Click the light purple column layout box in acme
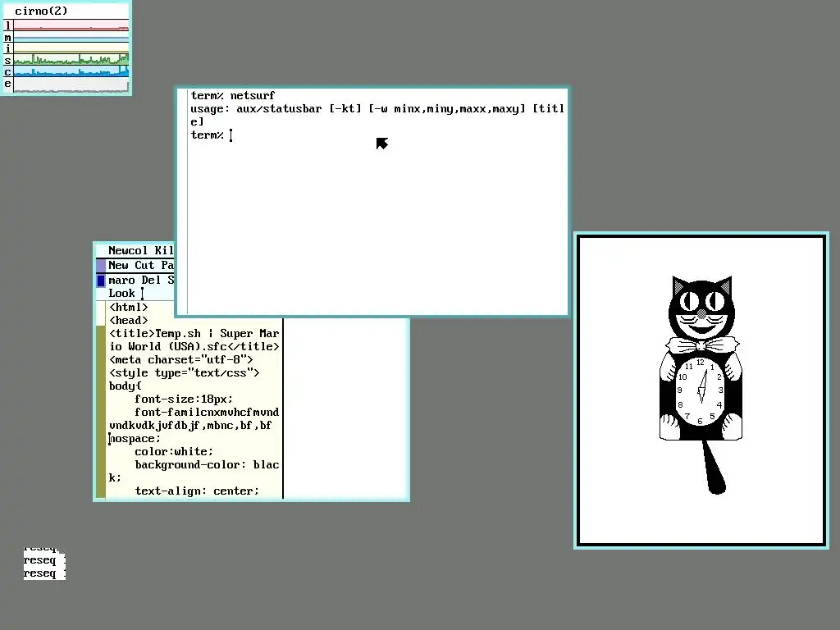 pos(101,265)
